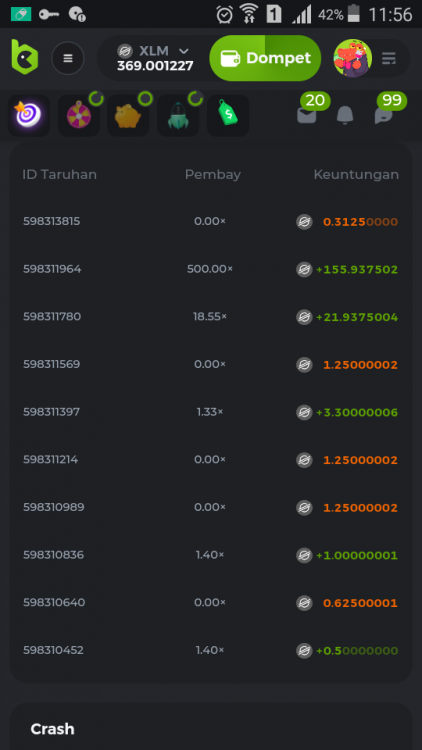The width and height of the screenshot is (422, 750).
Task: Open the user avatar profile
Action: pos(353,58)
